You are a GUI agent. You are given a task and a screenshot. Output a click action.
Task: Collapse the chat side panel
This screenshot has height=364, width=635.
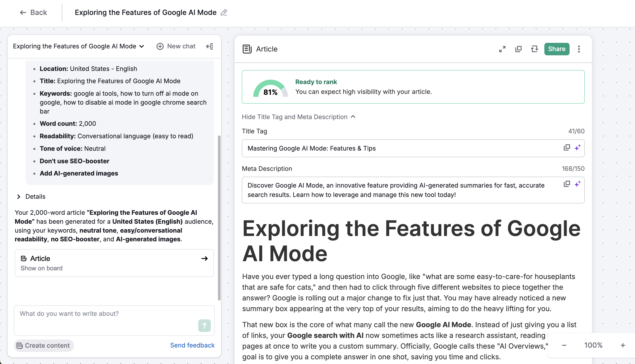(x=210, y=46)
